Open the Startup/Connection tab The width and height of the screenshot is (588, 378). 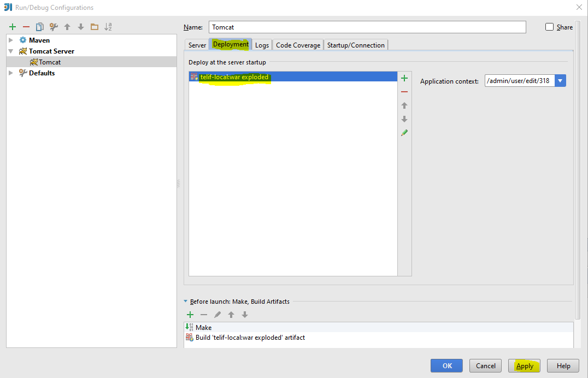[356, 45]
